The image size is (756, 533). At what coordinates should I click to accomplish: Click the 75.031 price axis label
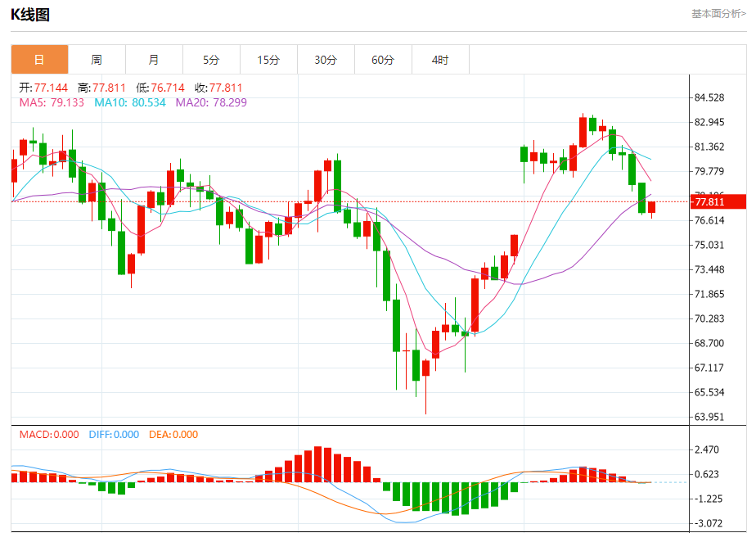[x=709, y=245]
